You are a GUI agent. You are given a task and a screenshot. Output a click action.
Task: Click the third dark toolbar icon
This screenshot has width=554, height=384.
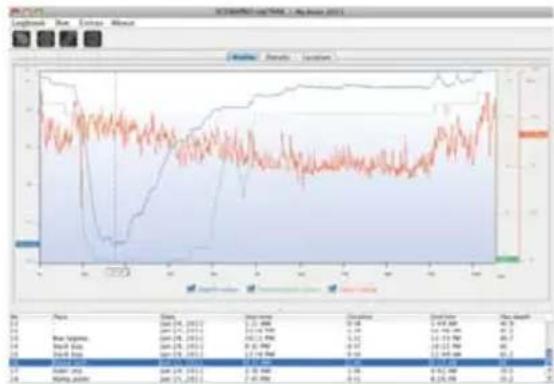[69, 39]
